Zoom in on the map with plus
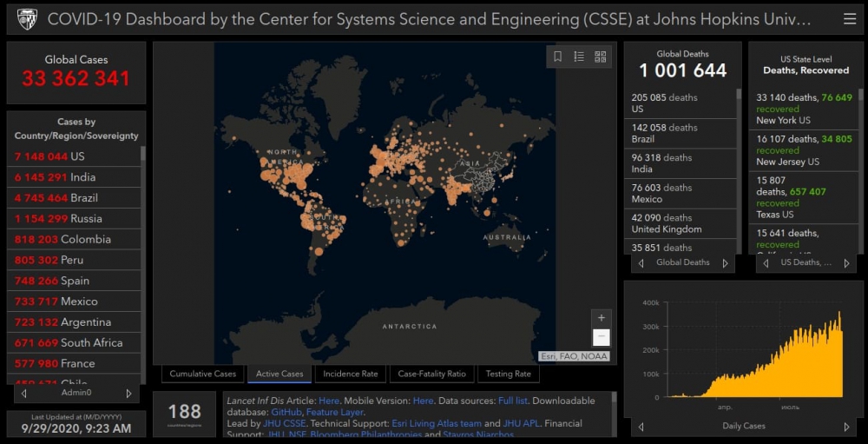Screen dimensions: 868x444 point(601,318)
